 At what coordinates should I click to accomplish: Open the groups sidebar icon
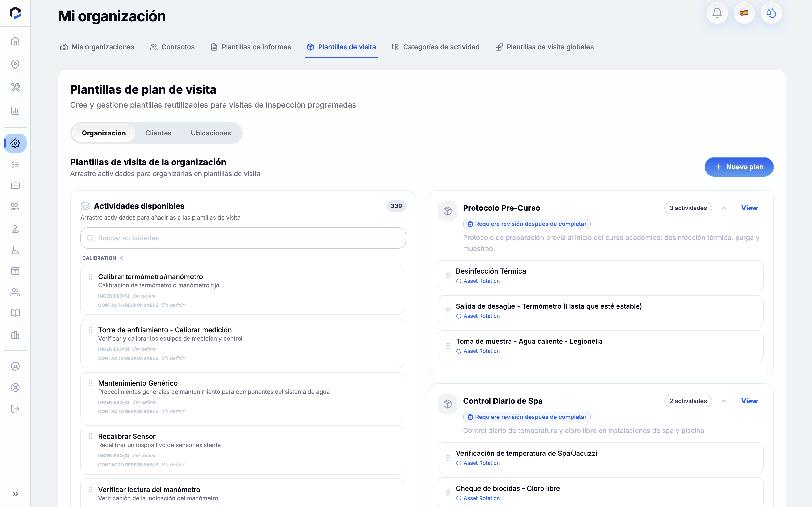15,207
